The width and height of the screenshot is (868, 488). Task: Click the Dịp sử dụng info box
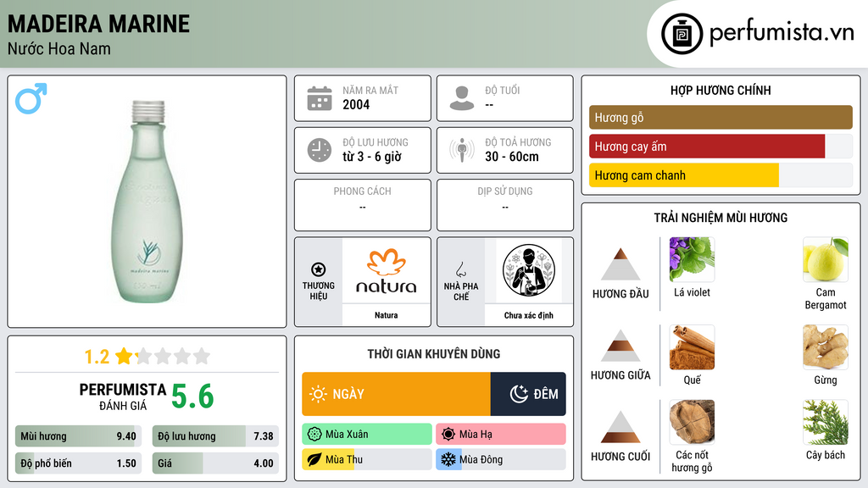click(x=505, y=205)
